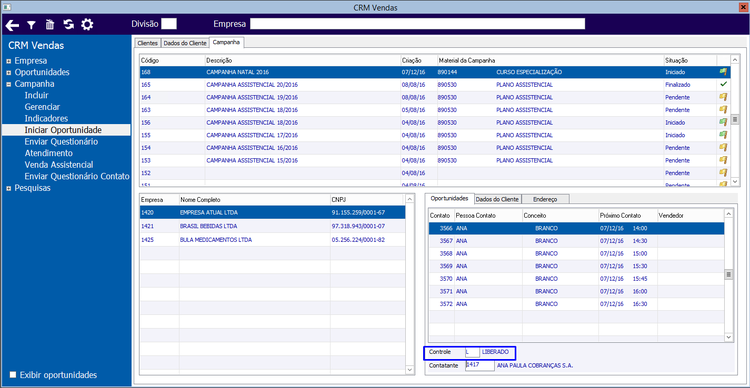
Task: Open Enviar Questionário Contato in the sidebar
Action: pos(77,176)
